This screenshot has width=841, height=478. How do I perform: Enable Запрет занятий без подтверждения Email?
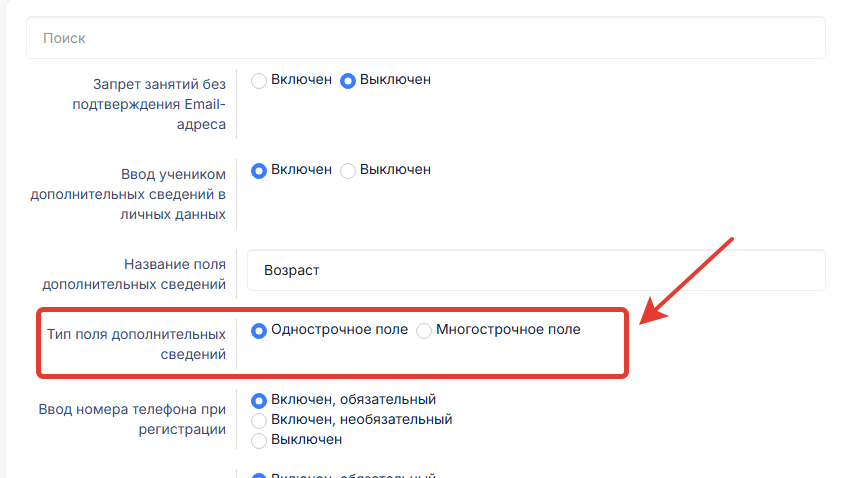coord(259,80)
